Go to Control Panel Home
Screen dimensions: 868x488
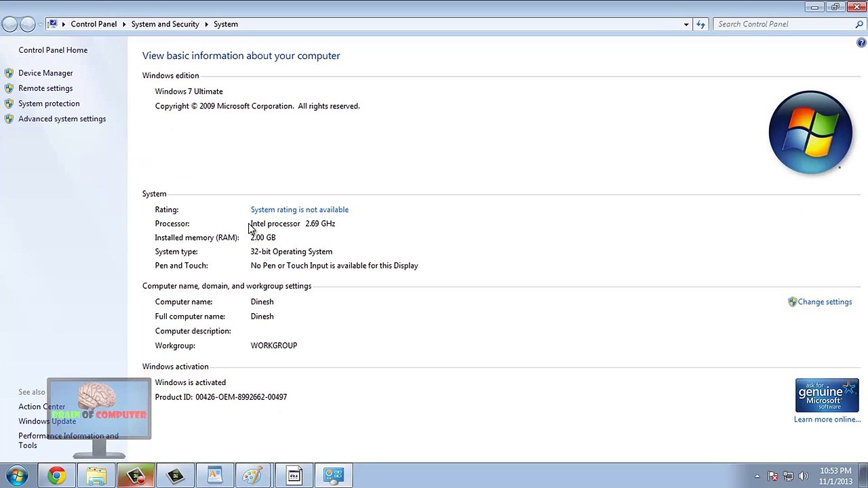tap(53, 50)
